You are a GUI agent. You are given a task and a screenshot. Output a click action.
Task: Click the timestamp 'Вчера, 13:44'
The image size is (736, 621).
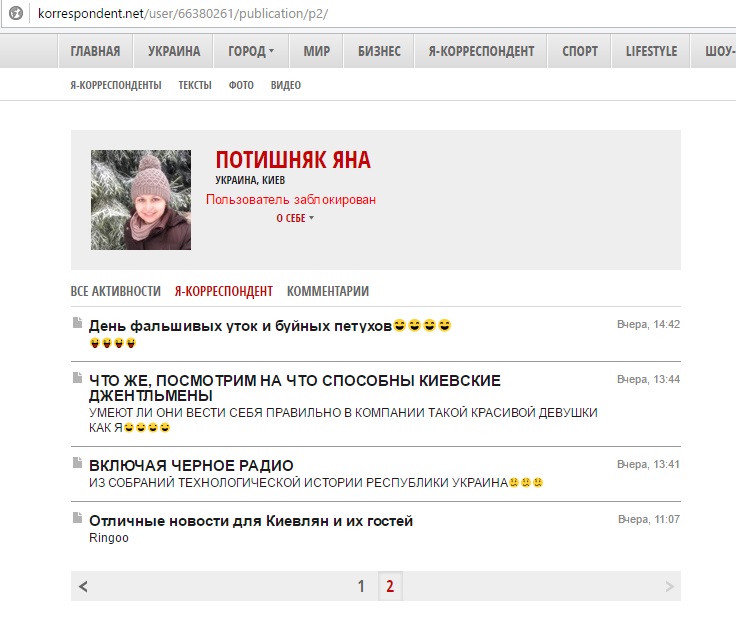(648, 379)
